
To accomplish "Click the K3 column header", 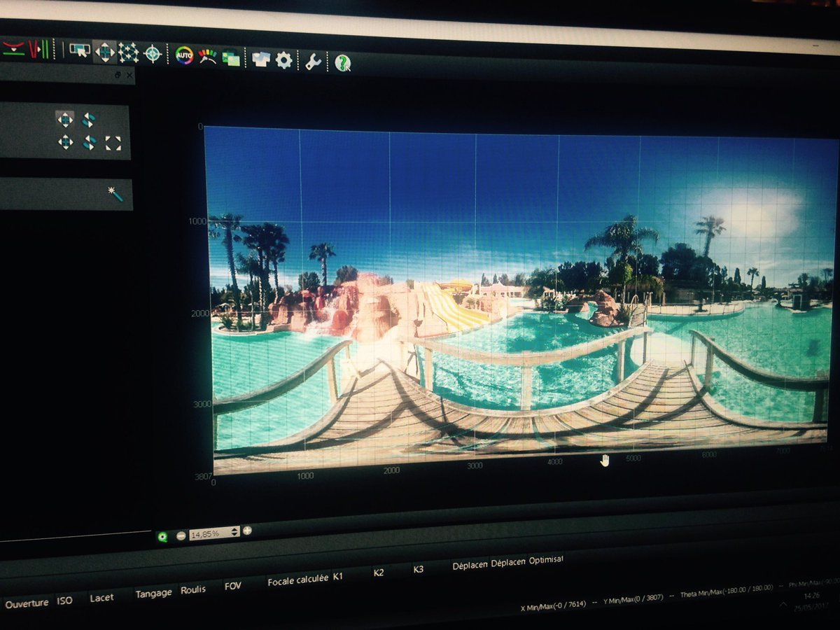I will [x=418, y=569].
